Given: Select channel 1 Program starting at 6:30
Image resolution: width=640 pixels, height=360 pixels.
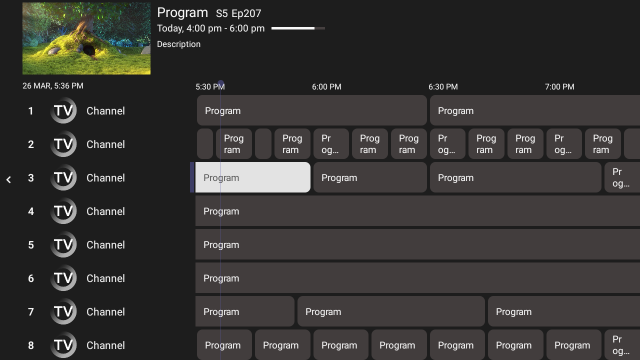Looking at the screenshot, I should 535,111.
